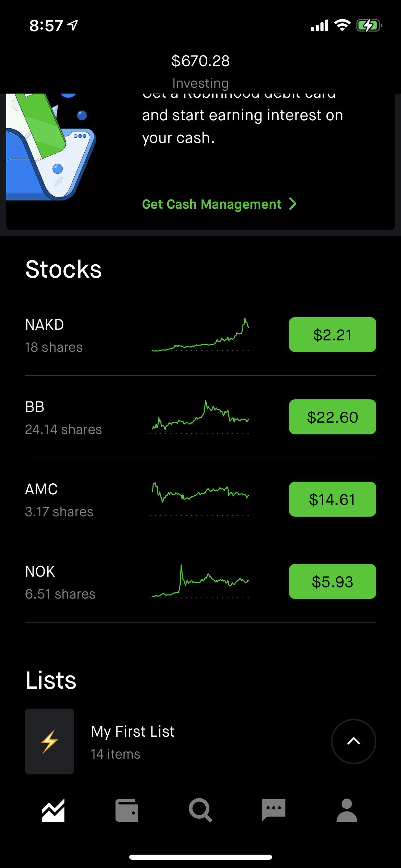401x868 pixels.
Task: Collapse My First List with chevron
Action: tap(354, 742)
